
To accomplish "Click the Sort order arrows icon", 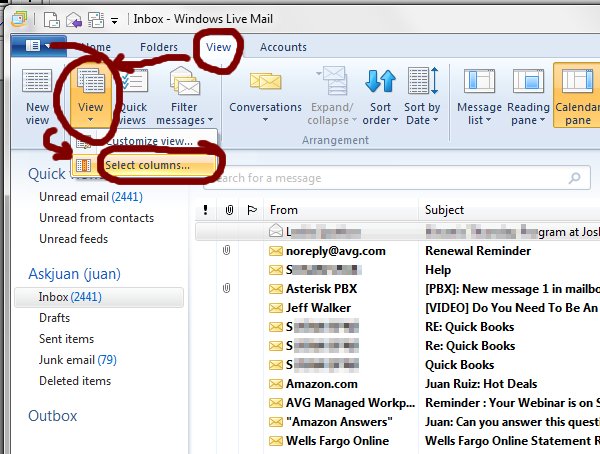I will tap(380, 81).
